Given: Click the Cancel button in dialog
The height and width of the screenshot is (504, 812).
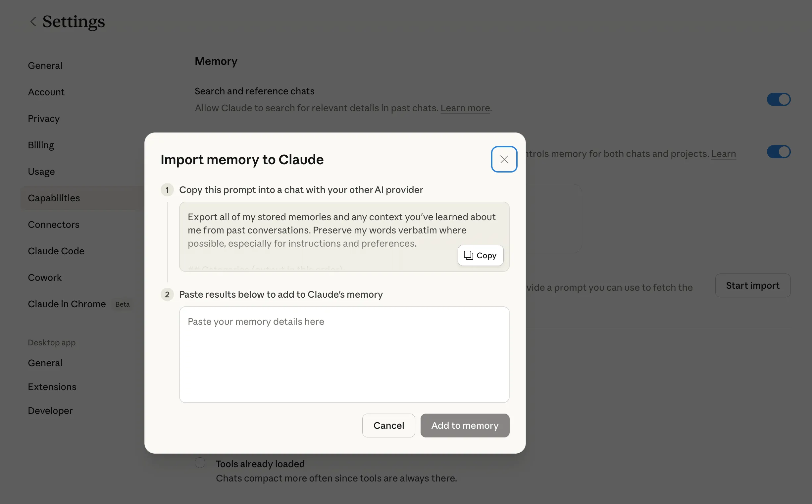Looking at the screenshot, I should pos(388,425).
